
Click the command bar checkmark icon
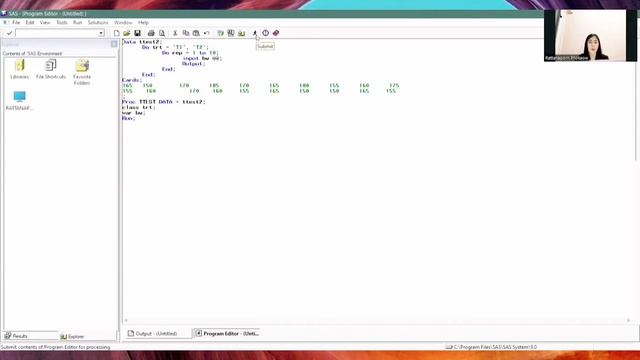tap(9, 33)
